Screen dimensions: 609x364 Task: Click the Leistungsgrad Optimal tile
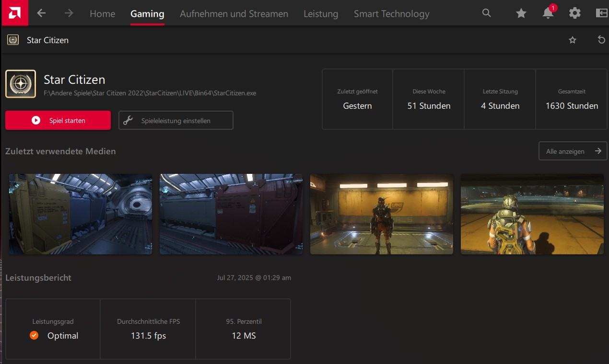[53, 329]
